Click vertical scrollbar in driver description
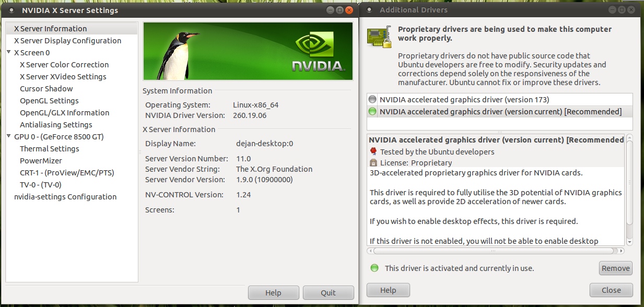 [x=629, y=183]
